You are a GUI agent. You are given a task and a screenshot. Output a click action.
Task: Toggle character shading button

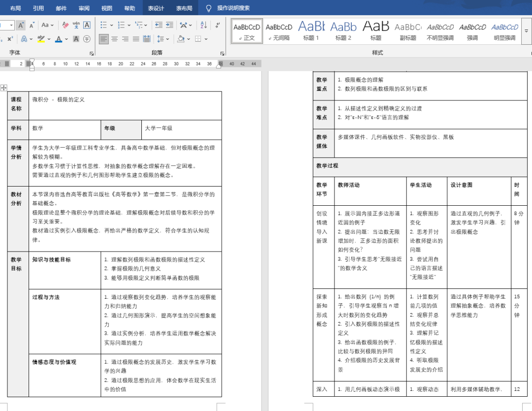pyautogui.click(x=76, y=39)
